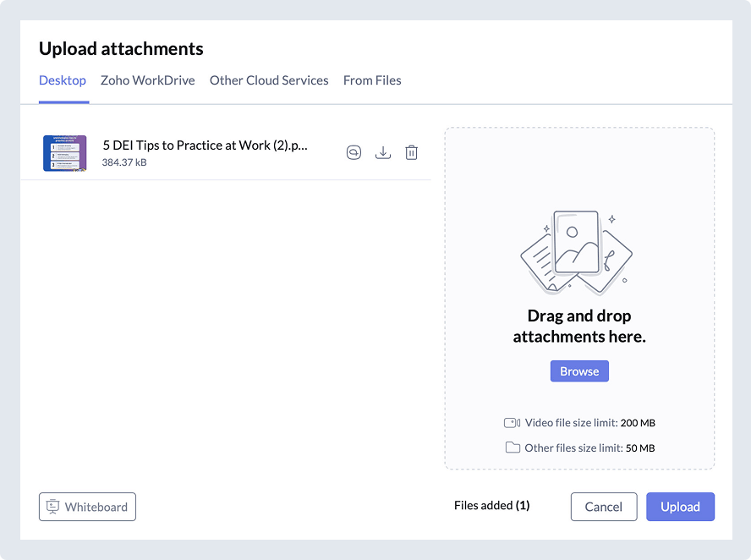Go to the From Files tab
Image resolution: width=751 pixels, height=560 pixels.
pyautogui.click(x=372, y=80)
